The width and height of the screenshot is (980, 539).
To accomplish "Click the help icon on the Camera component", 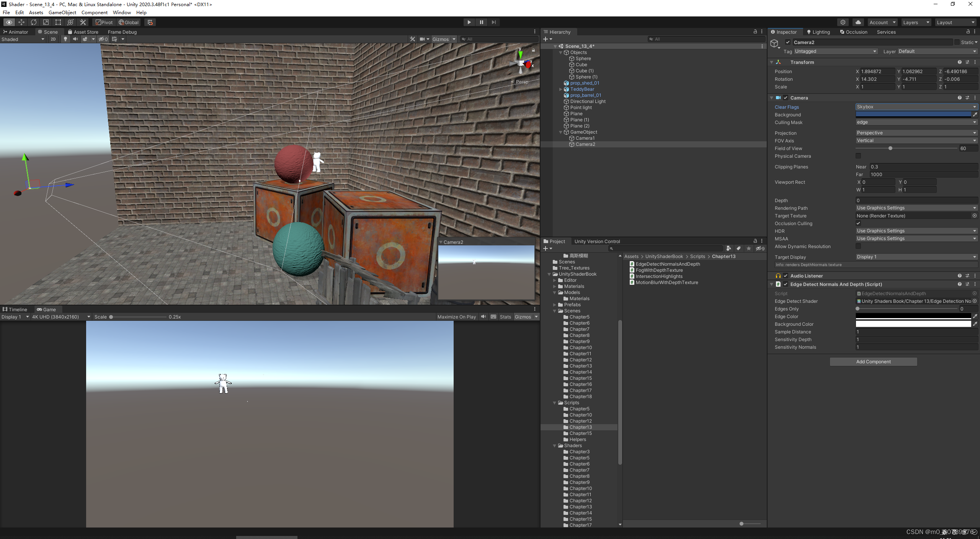I will [x=959, y=98].
